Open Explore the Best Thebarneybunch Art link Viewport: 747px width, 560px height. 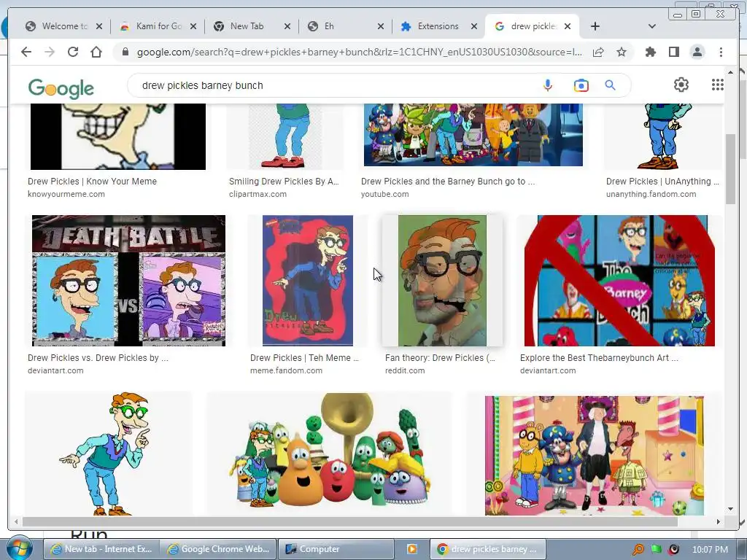click(x=599, y=357)
